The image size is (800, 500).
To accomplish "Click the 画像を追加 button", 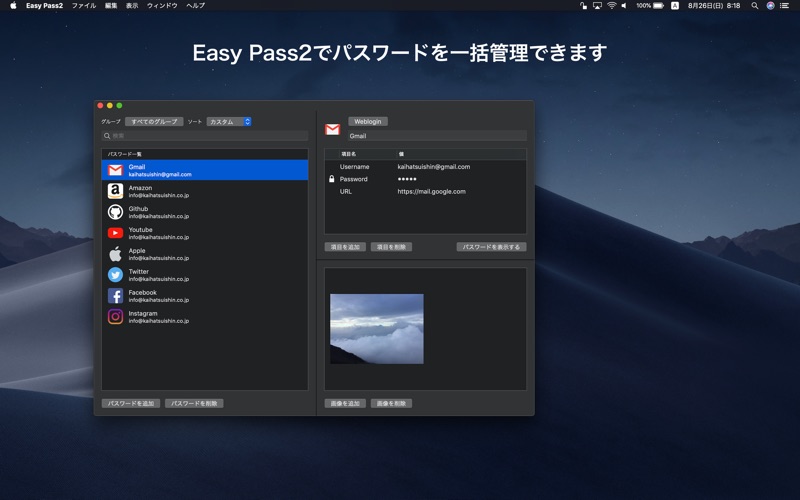I will click(x=345, y=404).
